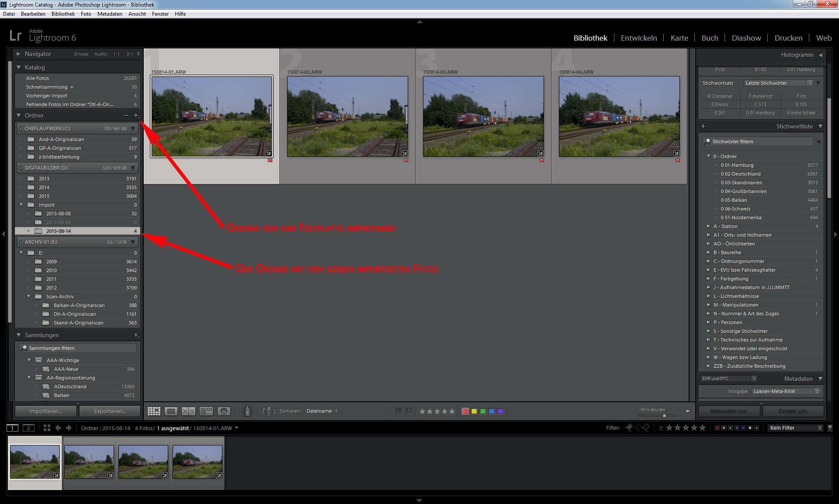Go forward with filmstrip right arrow
The height and width of the screenshot is (504, 839).
[x=68, y=428]
